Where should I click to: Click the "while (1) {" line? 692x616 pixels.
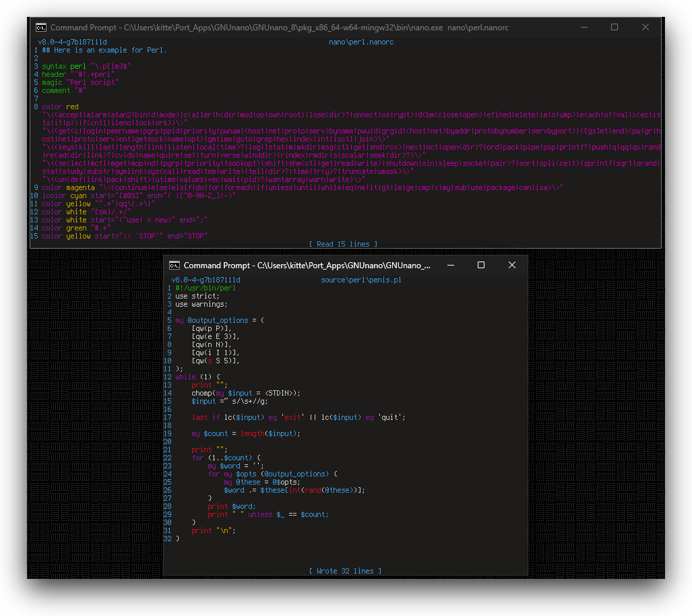click(x=197, y=377)
